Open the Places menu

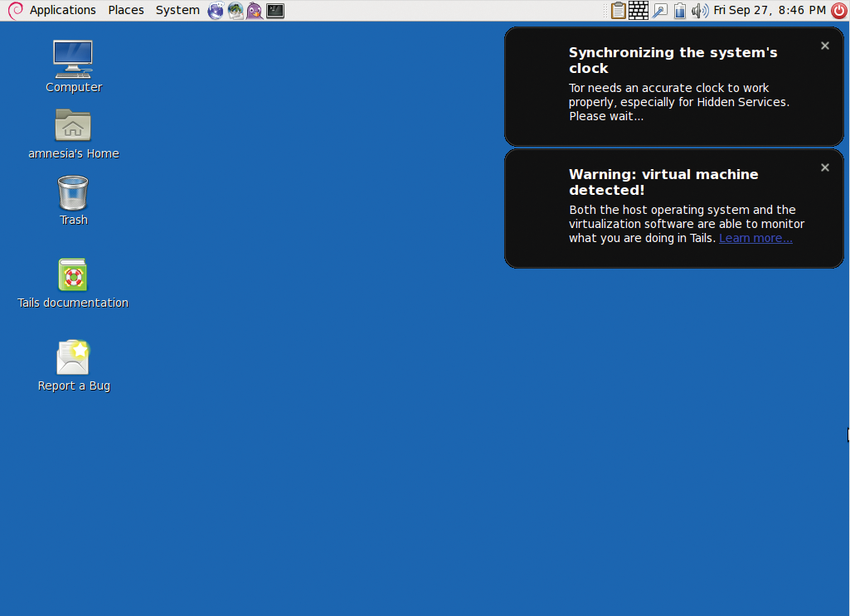[126, 10]
